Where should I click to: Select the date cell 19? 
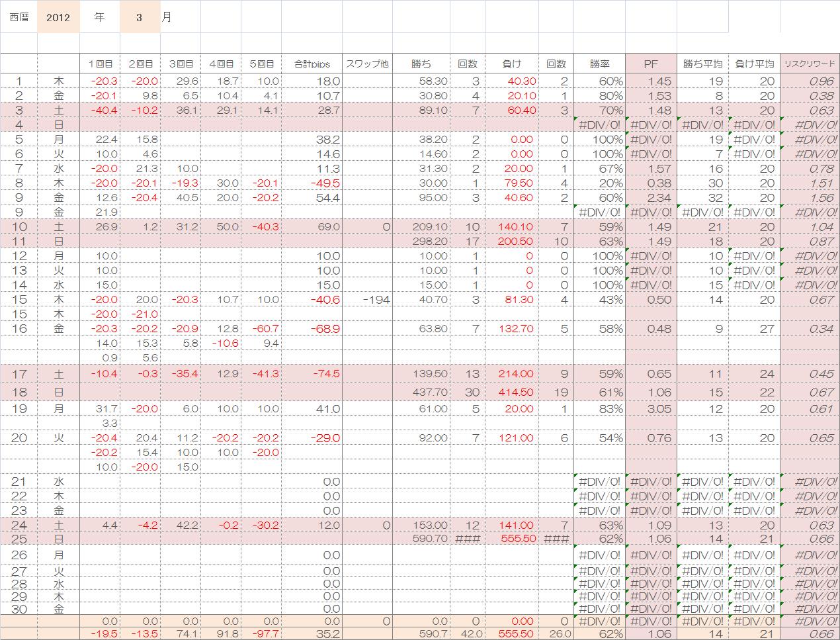(19, 408)
